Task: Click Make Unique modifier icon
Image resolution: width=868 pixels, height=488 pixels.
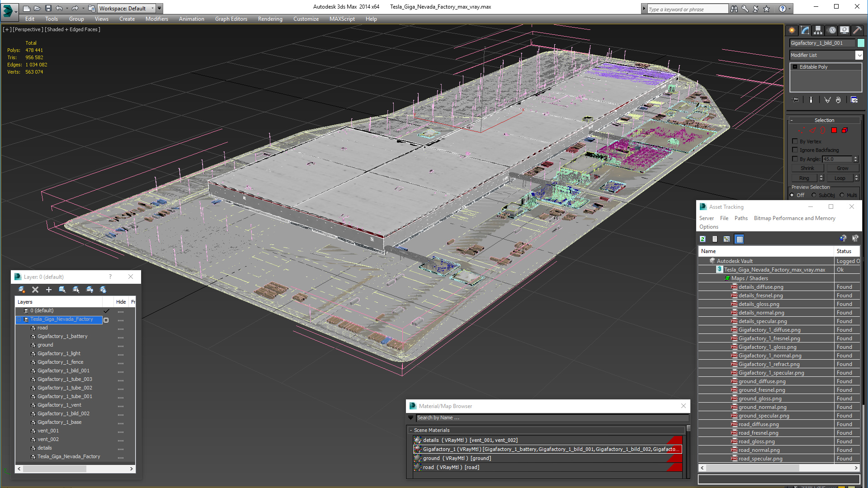Action: pos(827,100)
